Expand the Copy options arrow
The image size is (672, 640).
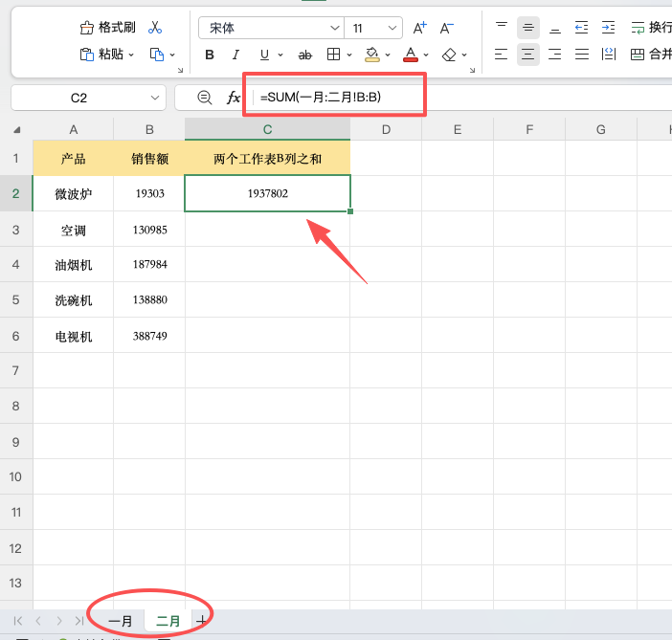click(x=172, y=55)
